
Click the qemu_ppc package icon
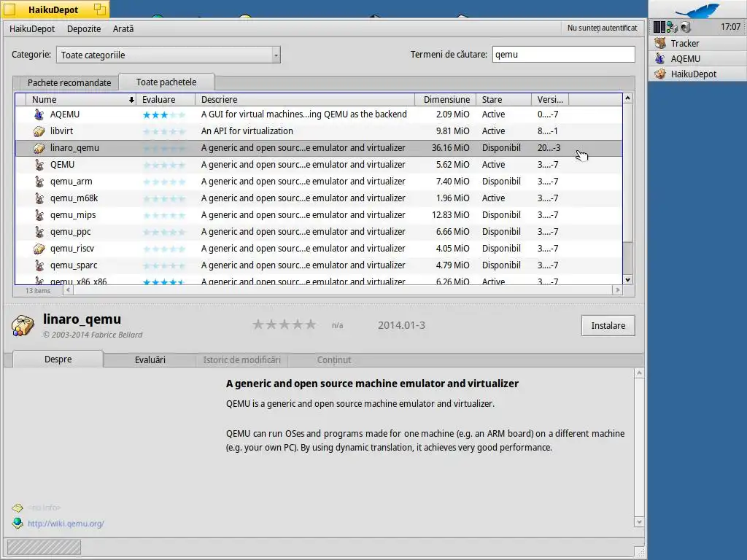pos(39,232)
